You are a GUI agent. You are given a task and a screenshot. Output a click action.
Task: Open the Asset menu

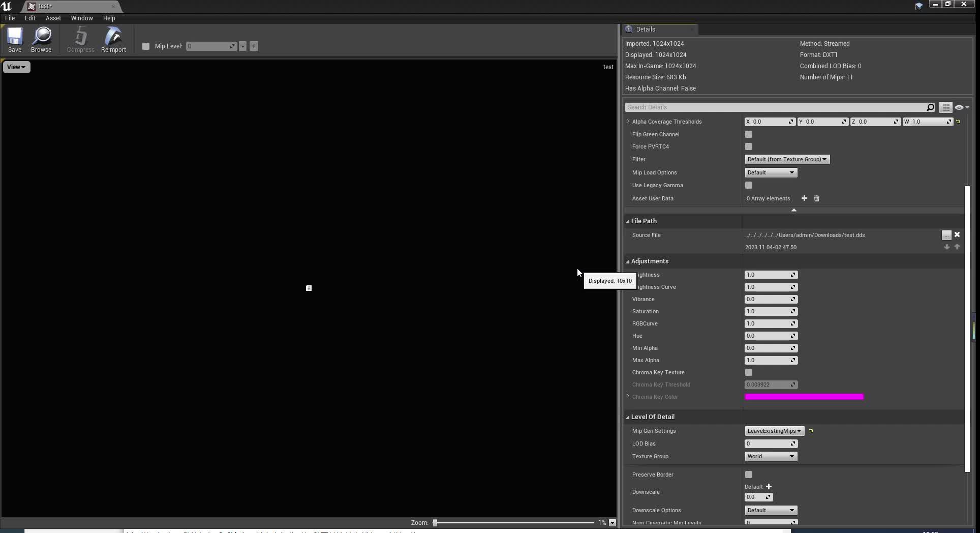[x=53, y=18]
